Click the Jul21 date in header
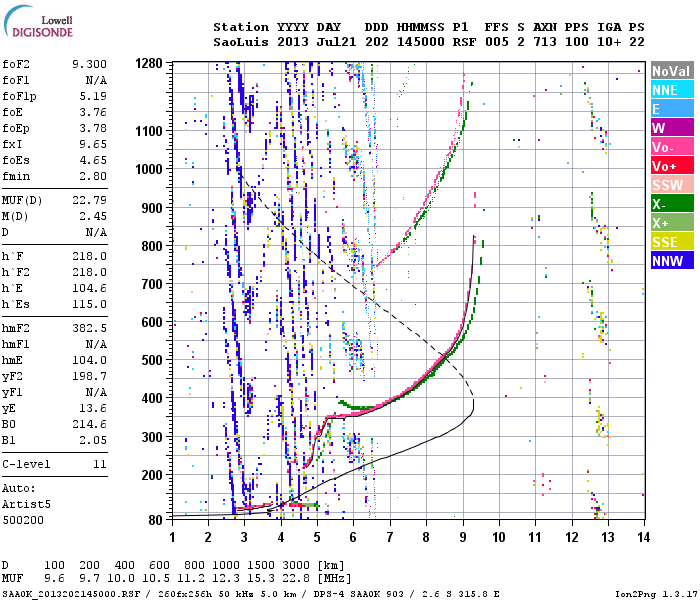700x600 pixels. click(x=337, y=42)
